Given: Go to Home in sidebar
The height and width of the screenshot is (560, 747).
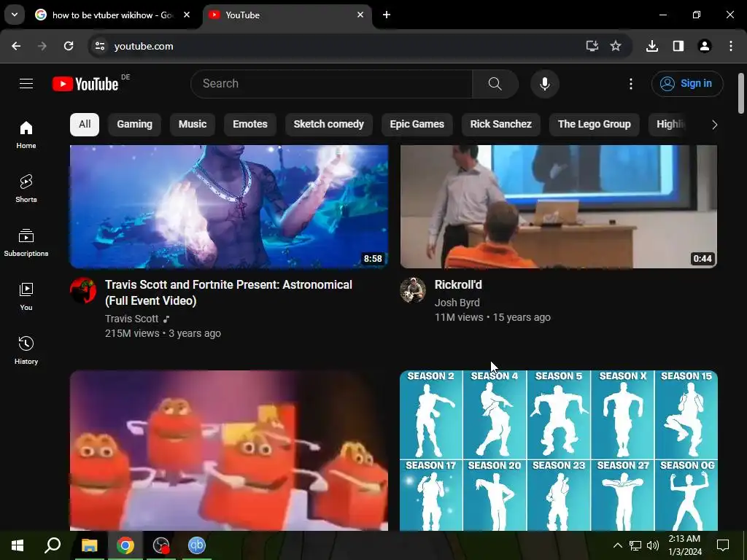Looking at the screenshot, I should click(x=26, y=135).
